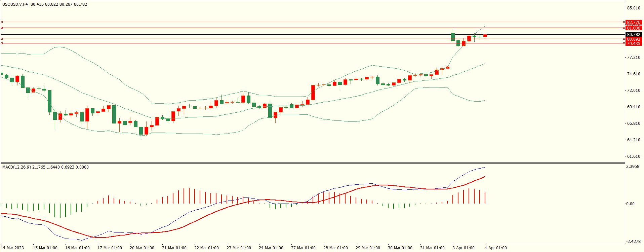Select the red 80.092 price level tag

click(633, 39)
